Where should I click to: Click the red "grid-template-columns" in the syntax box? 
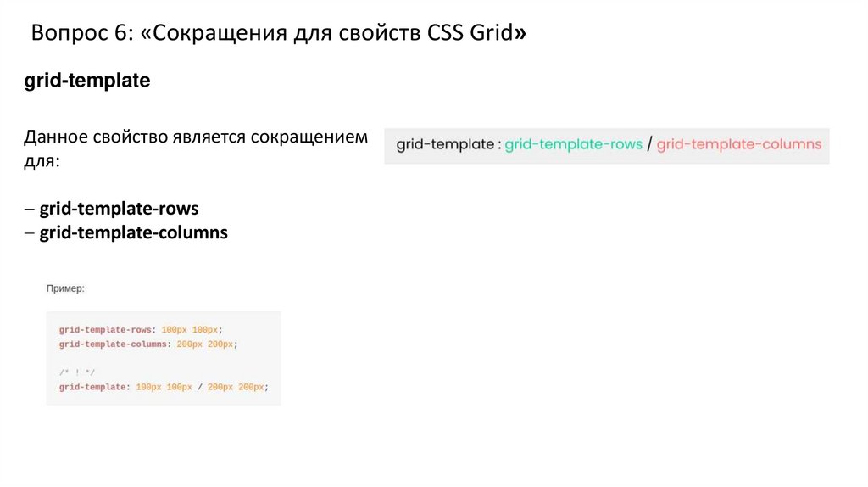[739, 145]
